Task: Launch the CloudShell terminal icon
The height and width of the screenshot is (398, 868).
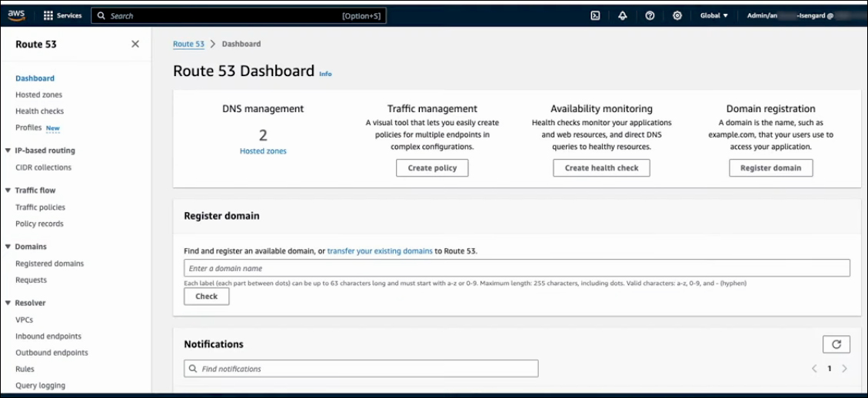Action: click(x=595, y=15)
